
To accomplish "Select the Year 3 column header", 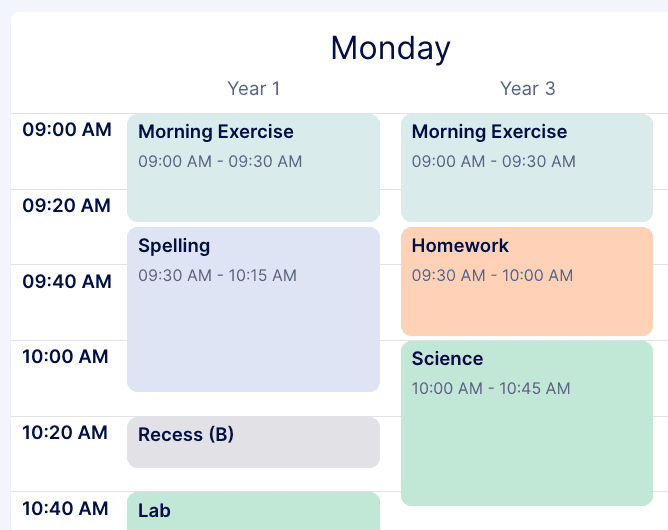I will (x=527, y=89).
